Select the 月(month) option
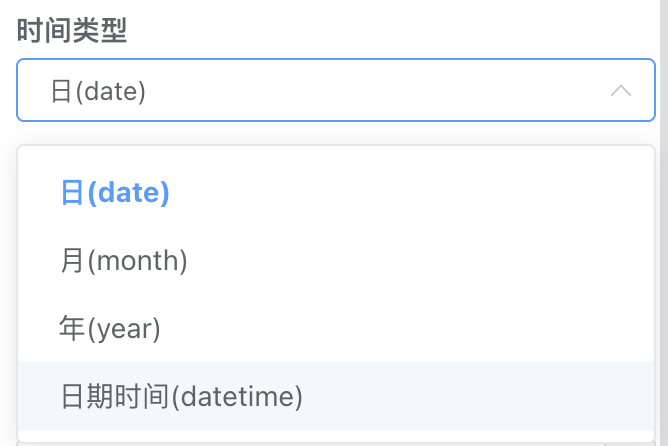This screenshot has width=668, height=446. click(124, 261)
